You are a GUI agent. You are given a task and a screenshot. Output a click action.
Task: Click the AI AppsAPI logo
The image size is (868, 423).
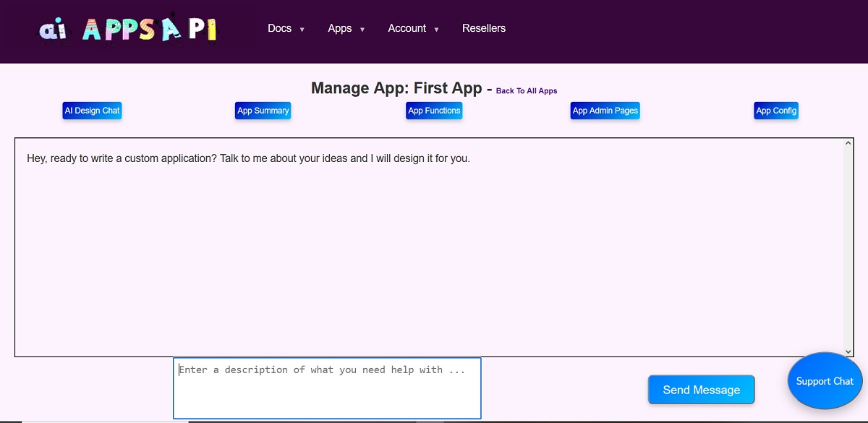128,29
